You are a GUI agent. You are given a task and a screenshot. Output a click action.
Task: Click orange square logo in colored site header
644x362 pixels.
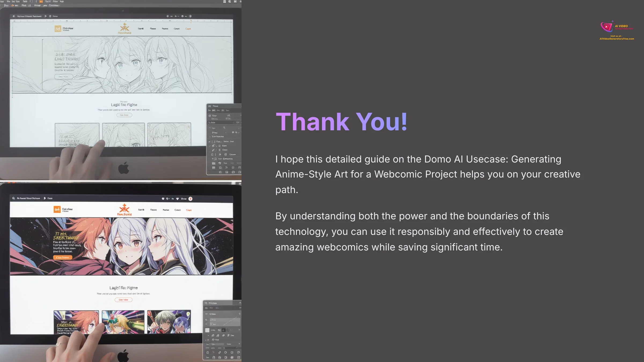tap(57, 209)
